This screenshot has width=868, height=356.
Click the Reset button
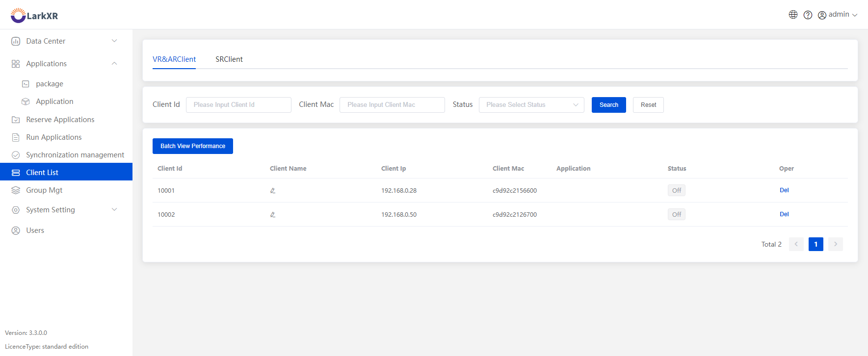pos(648,105)
